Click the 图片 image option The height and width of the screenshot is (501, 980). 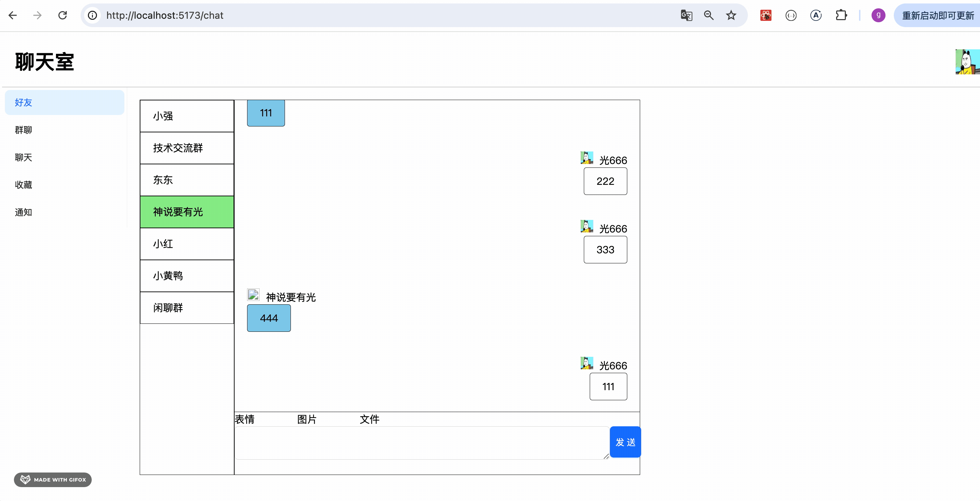point(307,419)
